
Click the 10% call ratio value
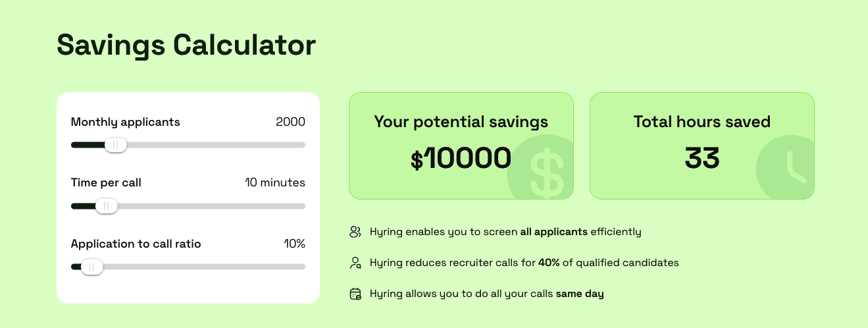[x=295, y=244]
